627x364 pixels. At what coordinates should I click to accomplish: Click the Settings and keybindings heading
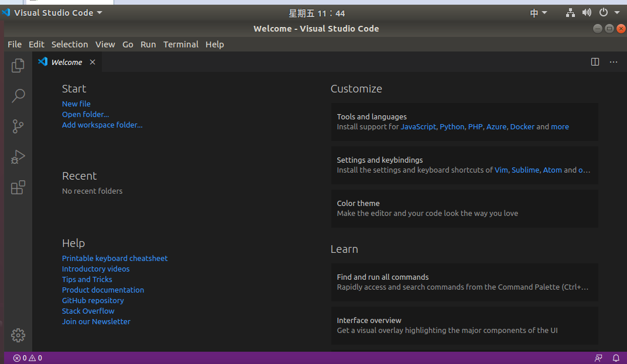(x=379, y=160)
